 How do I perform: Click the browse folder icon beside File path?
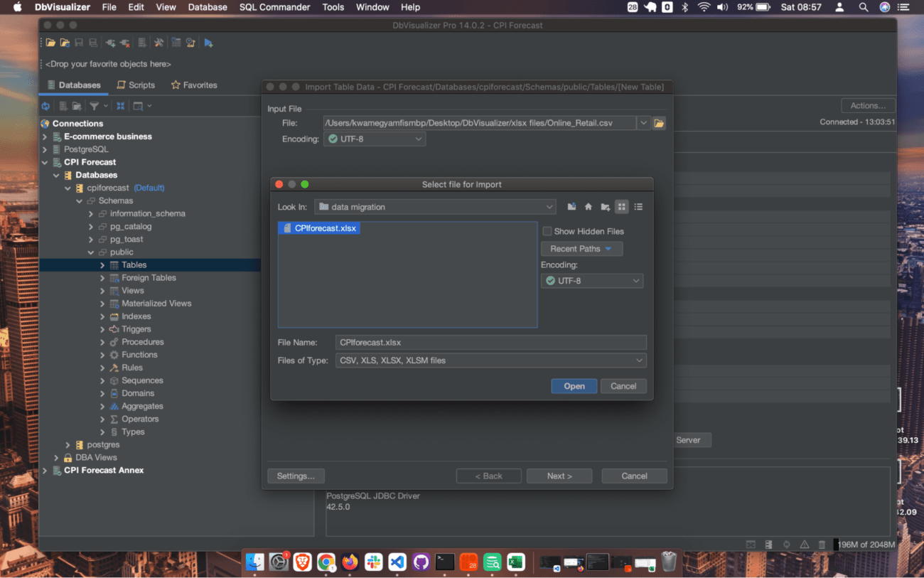pos(659,123)
